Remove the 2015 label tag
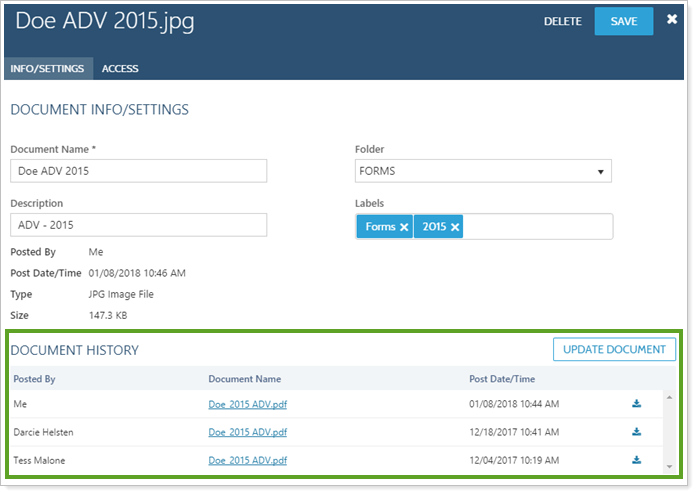Image resolution: width=697 pixels, height=495 pixels. coord(455,227)
